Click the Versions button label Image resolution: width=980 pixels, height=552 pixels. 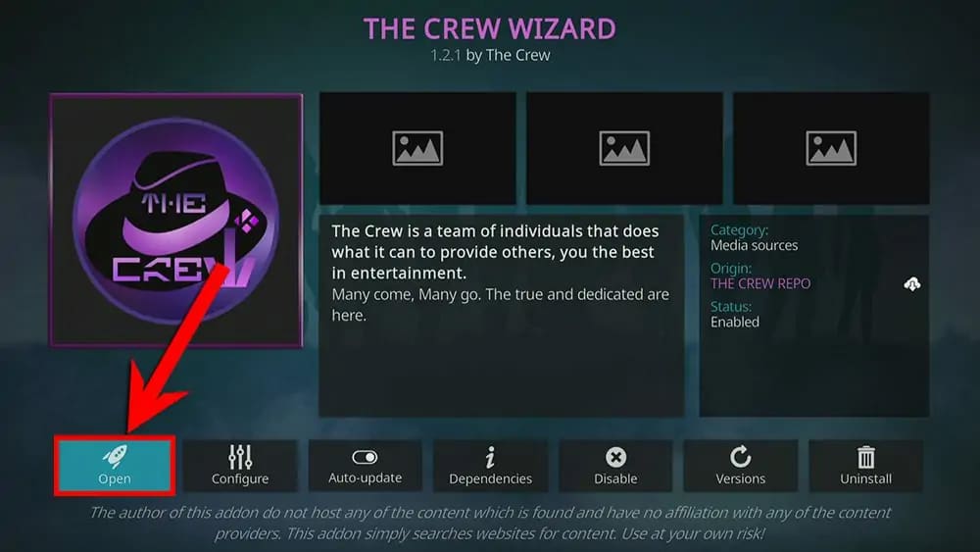point(741,478)
